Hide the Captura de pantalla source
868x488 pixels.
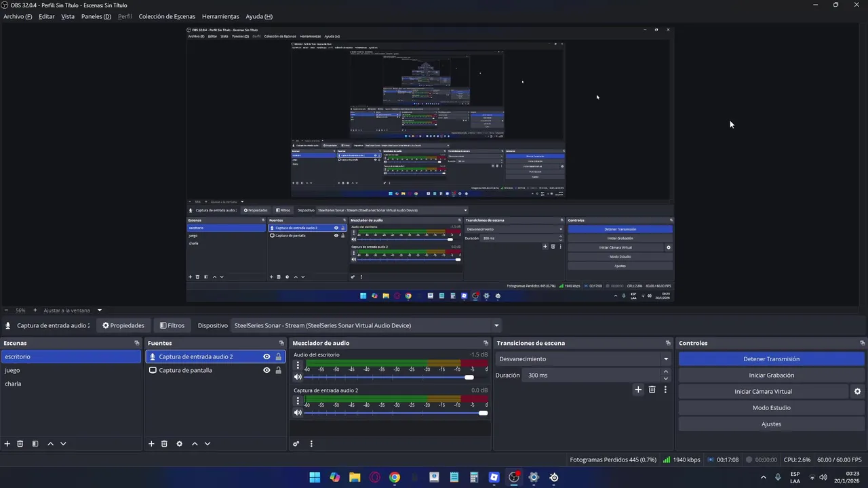(267, 370)
